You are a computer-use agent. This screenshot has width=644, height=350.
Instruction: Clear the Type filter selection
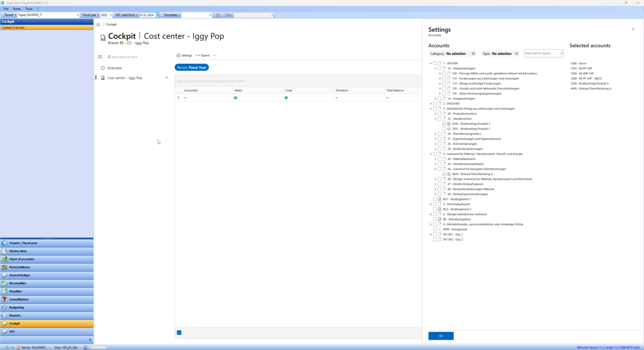point(516,54)
